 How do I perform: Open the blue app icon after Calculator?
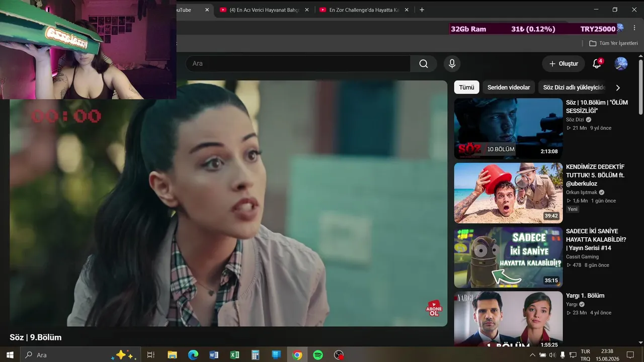point(276,355)
